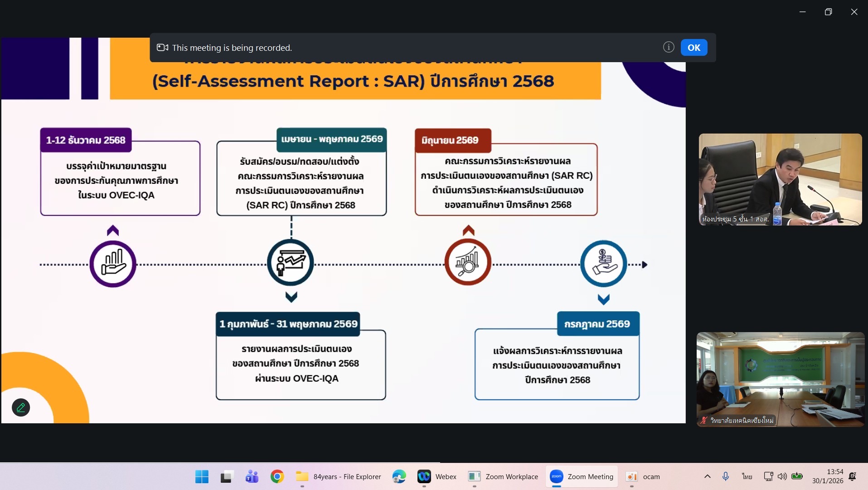868x490 pixels.
Task: Open the recording info icon
Action: [x=668, y=47]
